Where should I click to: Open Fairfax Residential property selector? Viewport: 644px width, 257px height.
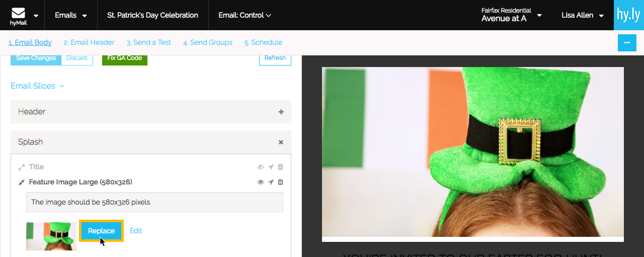coord(511,15)
